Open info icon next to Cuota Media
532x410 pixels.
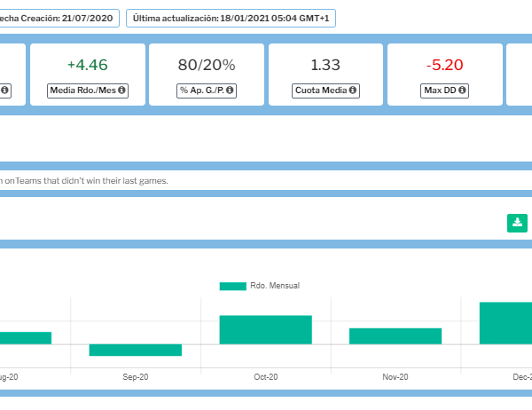coord(353,90)
